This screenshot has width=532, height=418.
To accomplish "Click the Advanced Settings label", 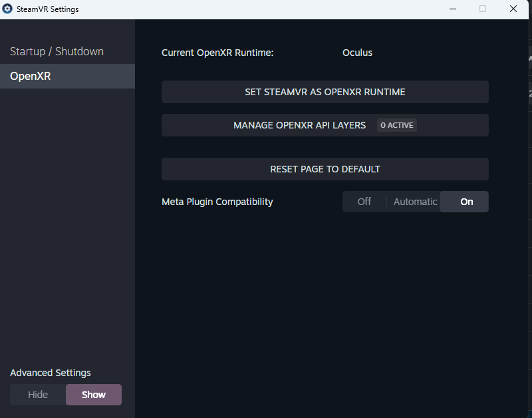I will click(51, 373).
